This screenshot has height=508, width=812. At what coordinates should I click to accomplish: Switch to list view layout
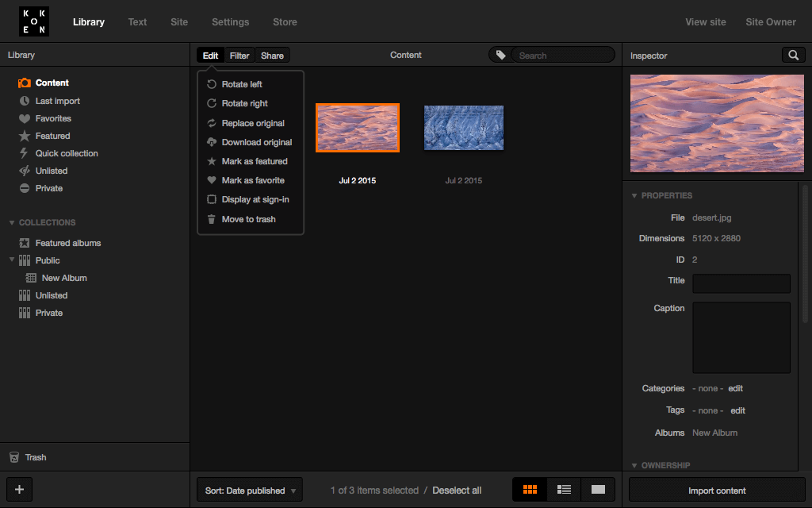pos(564,490)
